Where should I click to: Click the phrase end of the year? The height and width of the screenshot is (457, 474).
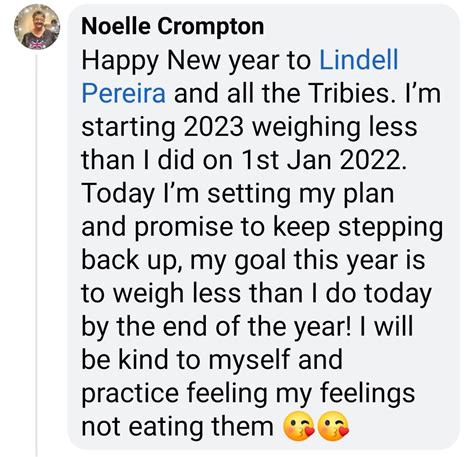point(255,327)
